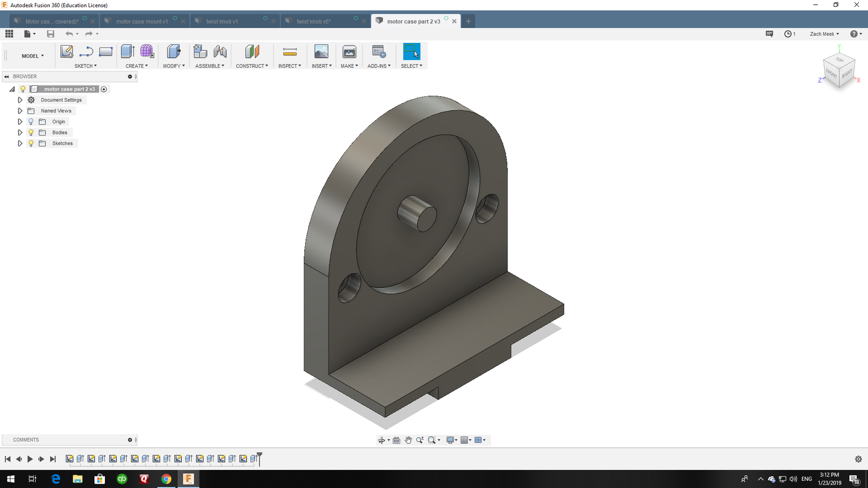Screen dimensions: 868x488
Task: Open the Data Panel grid icon
Action: point(9,34)
